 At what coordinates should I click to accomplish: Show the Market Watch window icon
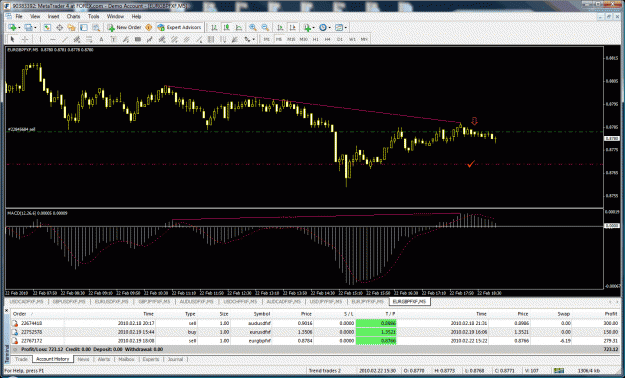(x=47, y=28)
